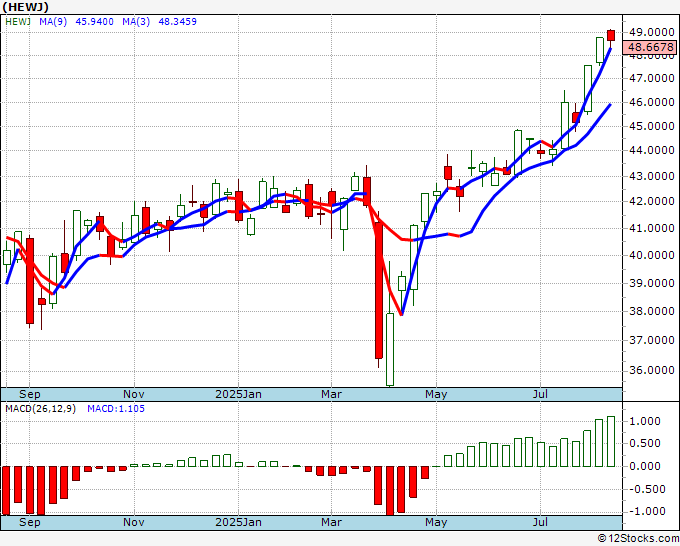Screen dimensions: 680x546
Task: Click Nov on the price chart date axis
Action: pos(134,394)
